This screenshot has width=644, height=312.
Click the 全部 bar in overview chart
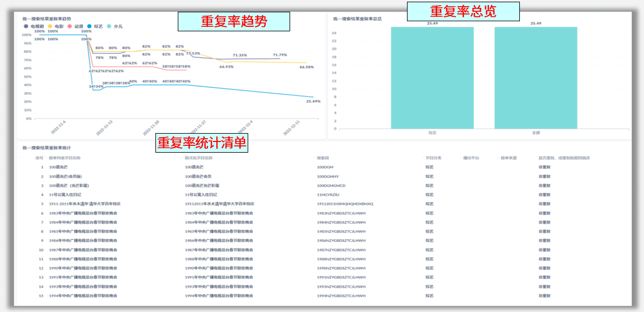[536, 78]
